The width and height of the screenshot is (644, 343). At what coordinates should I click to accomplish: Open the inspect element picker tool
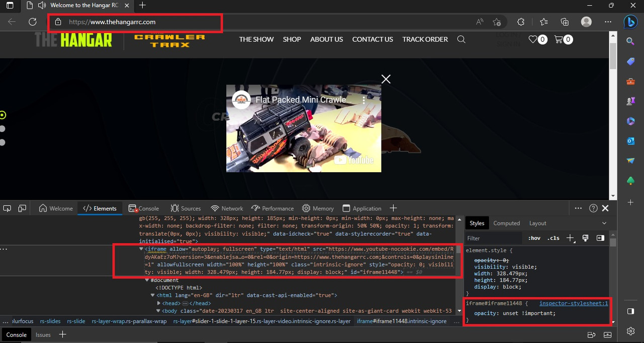pos(7,208)
